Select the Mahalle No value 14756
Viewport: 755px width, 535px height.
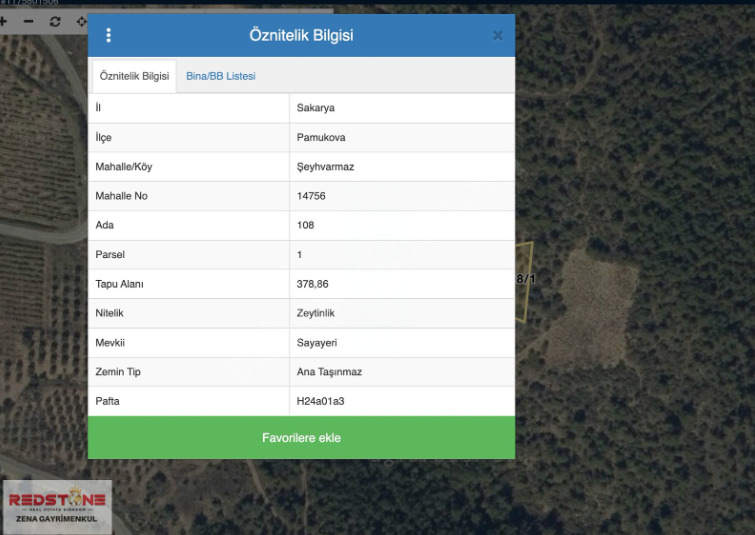click(x=311, y=196)
